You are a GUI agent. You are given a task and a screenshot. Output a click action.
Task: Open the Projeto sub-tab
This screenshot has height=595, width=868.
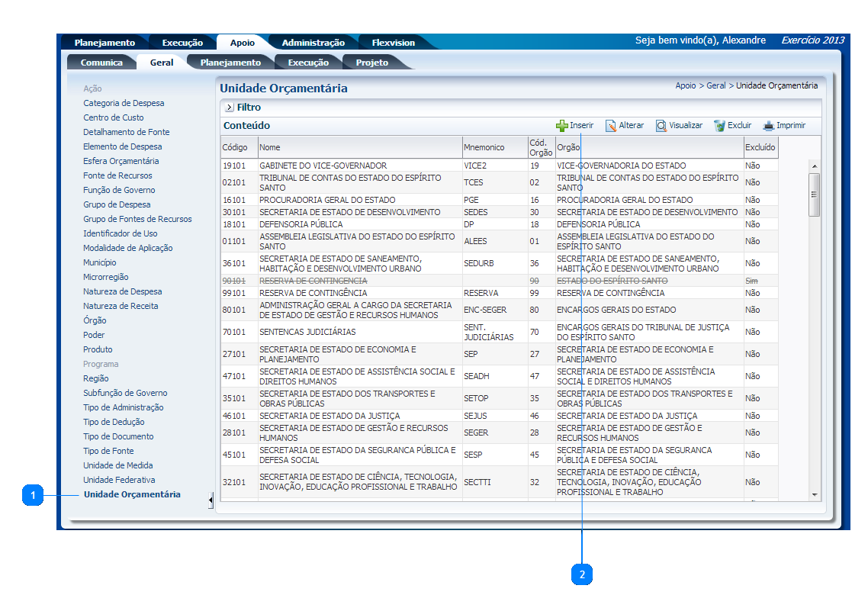[x=371, y=63]
